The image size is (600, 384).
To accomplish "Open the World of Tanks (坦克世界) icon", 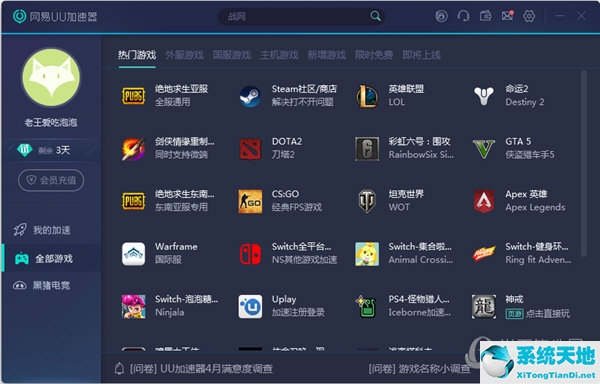I will tap(367, 201).
